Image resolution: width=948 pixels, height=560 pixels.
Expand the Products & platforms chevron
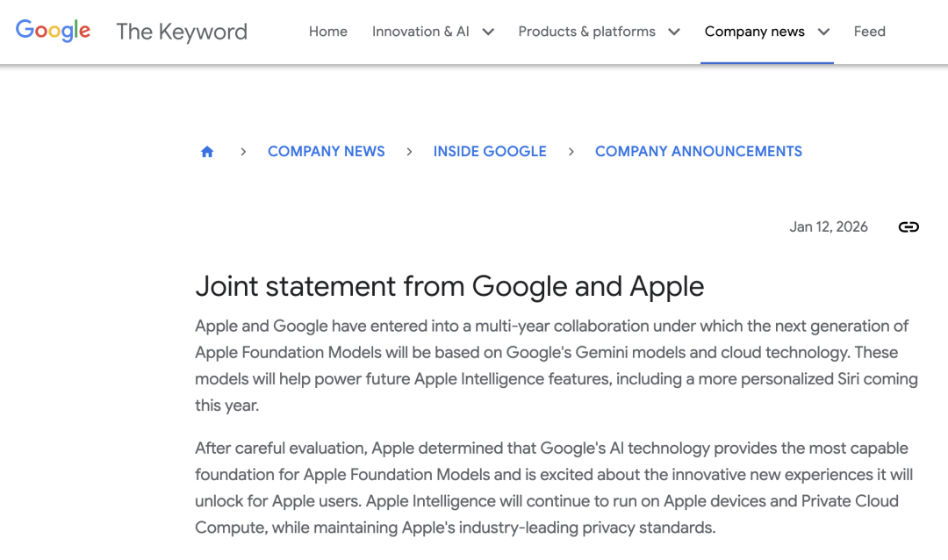coord(673,32)
